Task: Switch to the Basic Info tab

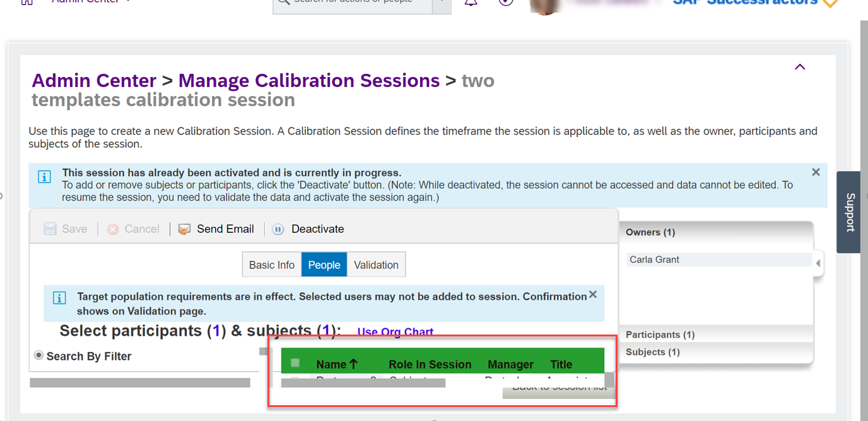Action: coord(271,265)
